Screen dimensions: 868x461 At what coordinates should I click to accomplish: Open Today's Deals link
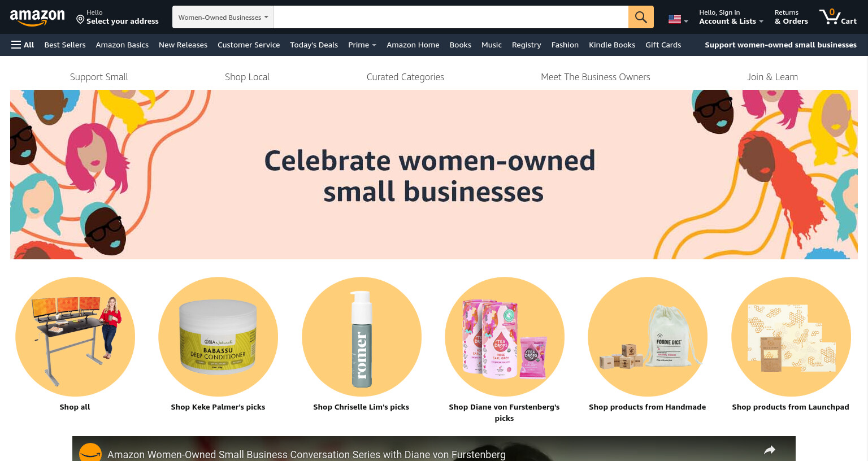(314, 45)
